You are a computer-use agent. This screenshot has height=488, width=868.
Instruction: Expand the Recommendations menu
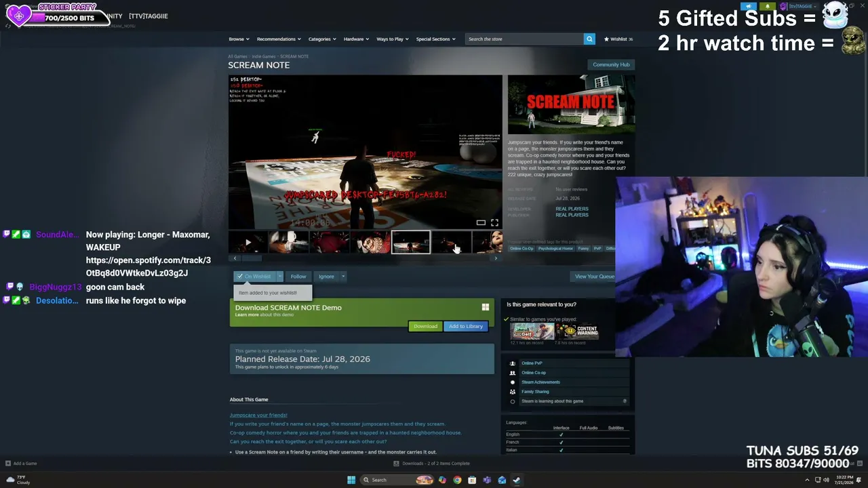pos(279,39)
